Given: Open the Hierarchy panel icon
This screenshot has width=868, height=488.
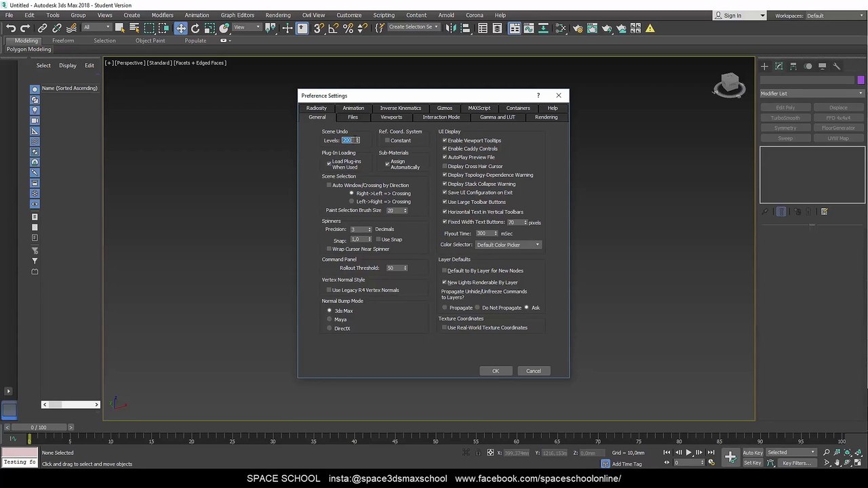Looking at the screenshot, I should tap(793, 66).
